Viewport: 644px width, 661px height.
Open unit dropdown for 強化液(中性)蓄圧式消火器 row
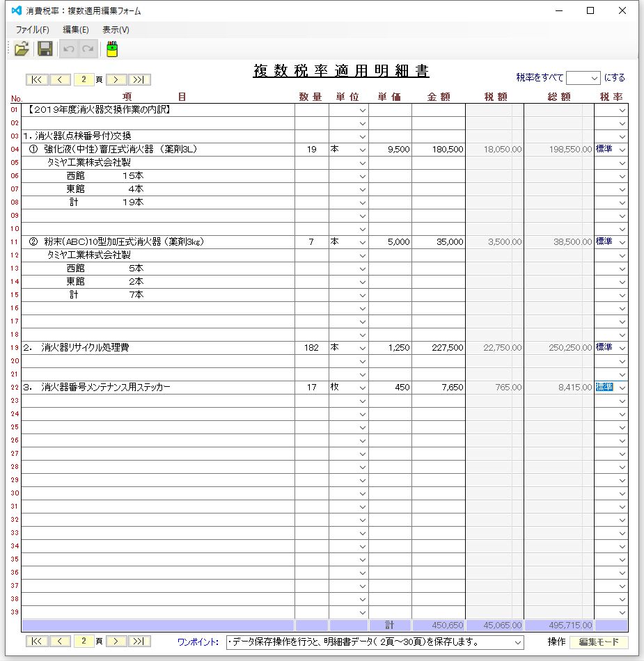point(362,150)
